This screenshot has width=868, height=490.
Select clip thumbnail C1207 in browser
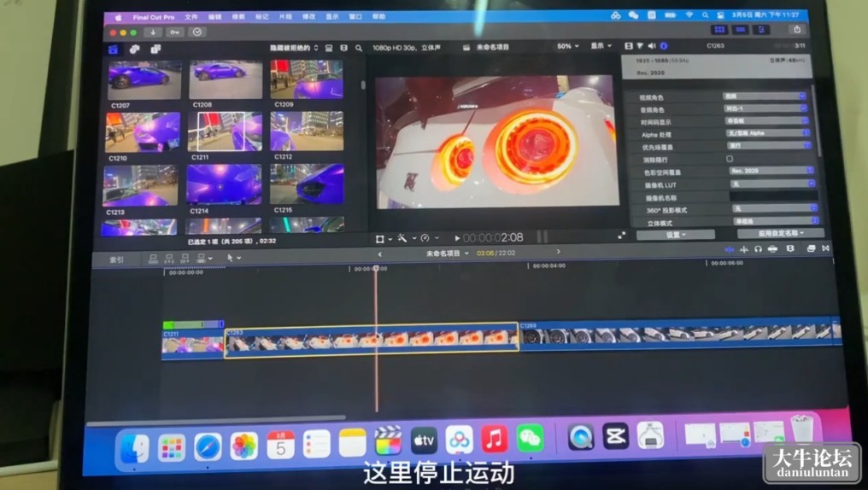point(145,81)
